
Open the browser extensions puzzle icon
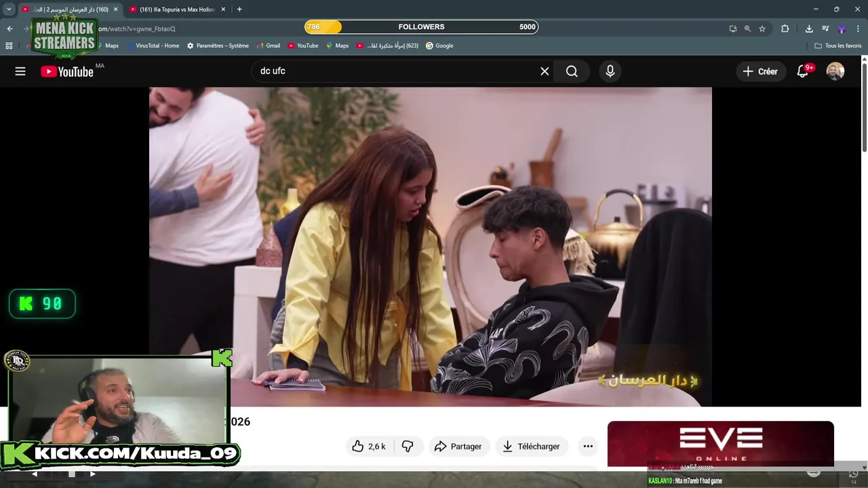tap(785, 28)
